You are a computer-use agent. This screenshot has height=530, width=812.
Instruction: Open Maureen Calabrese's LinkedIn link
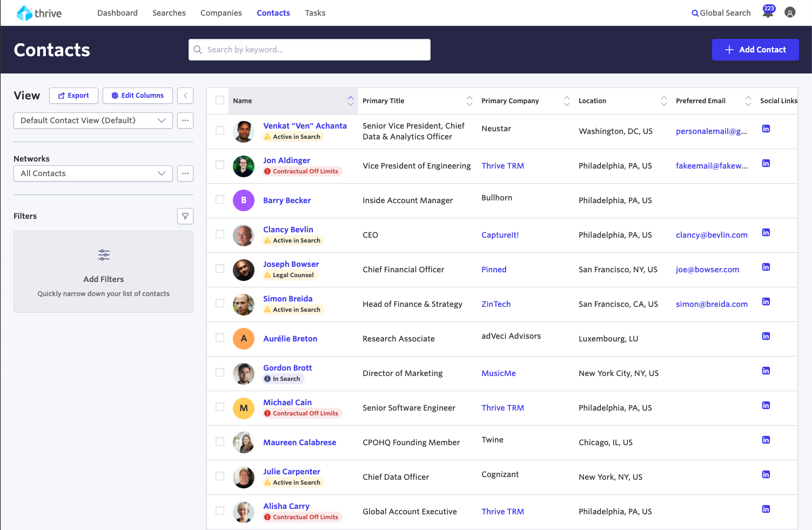pyautogui.click(x=766, y=440)
